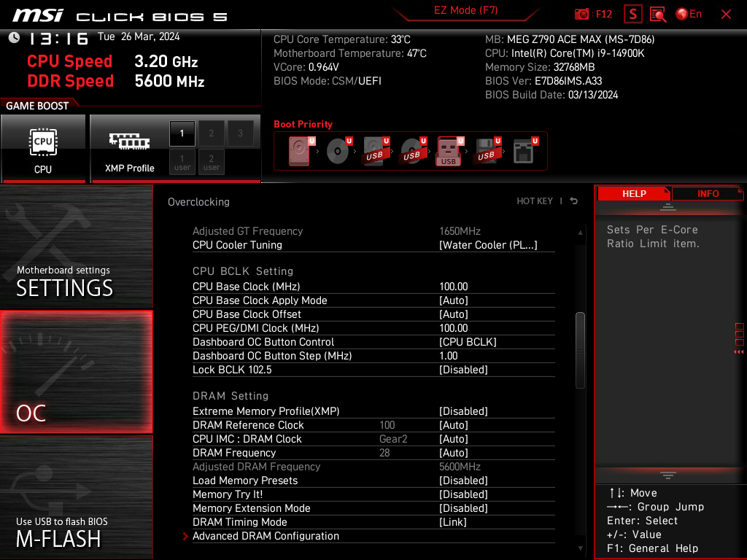Click the Boot Priority label
747x560 pixels.
point(303,124)
